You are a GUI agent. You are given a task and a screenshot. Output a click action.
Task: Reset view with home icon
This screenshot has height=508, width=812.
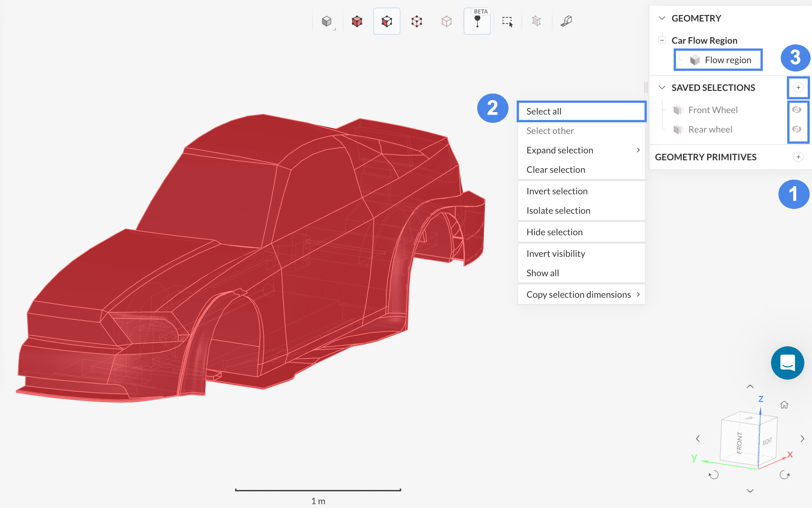coord(784,405)
